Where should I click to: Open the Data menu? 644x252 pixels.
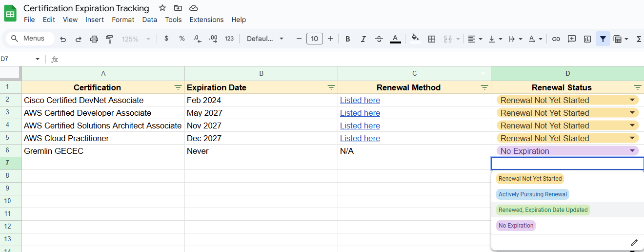(x=150, y=20)
